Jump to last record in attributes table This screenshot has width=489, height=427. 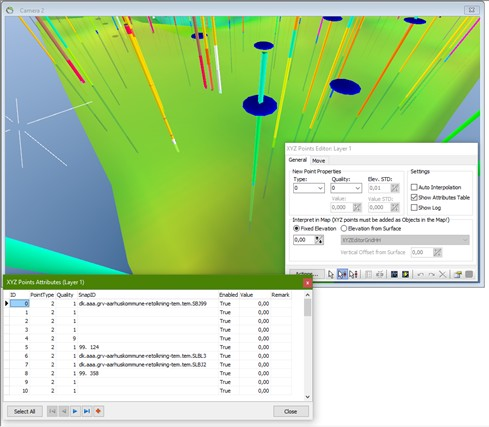coord(87,411)
